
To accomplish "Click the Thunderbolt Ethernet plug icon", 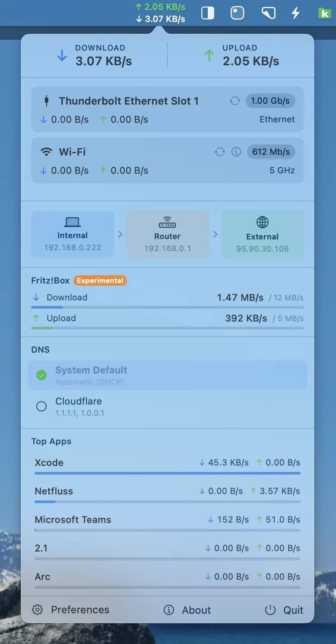I will point(47,101).
